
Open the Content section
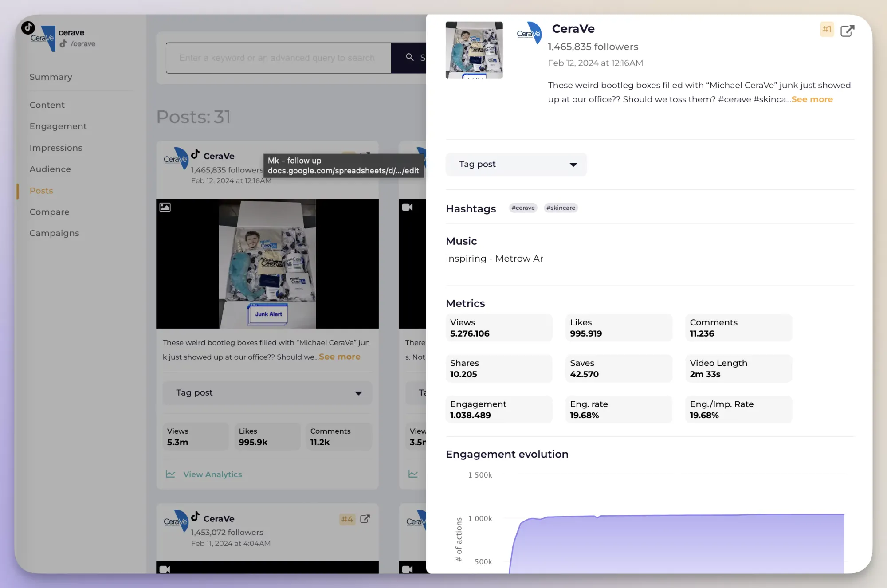47,105
